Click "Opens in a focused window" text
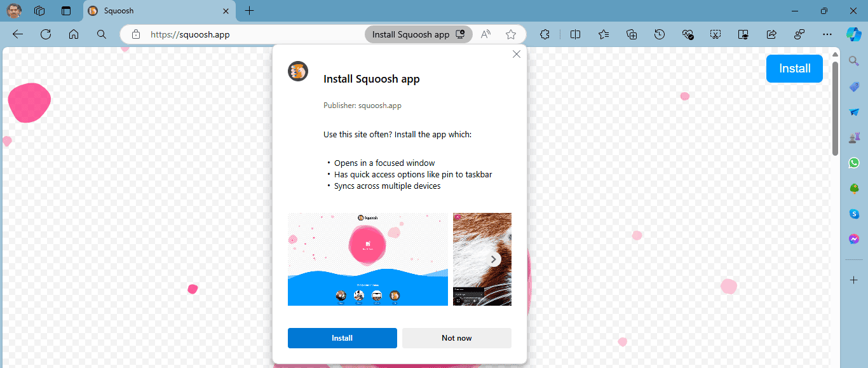Image resolution: width=868 pixels, height=368 pixels. click(384, 163)
